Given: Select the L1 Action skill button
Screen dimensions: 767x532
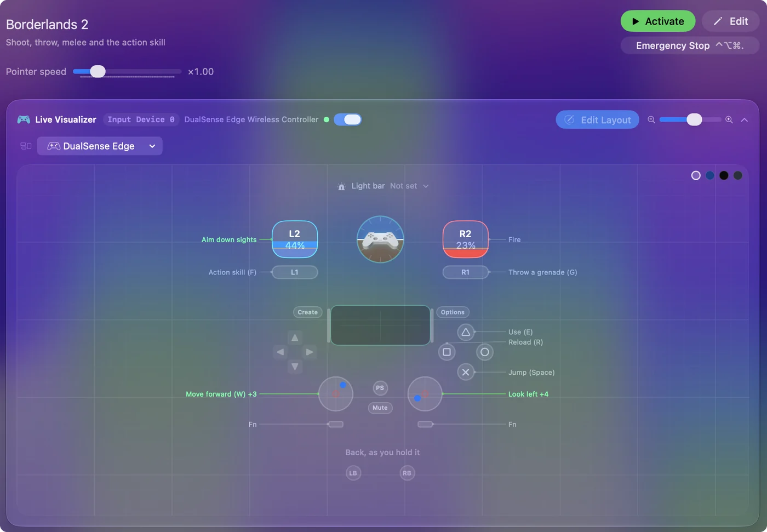Looking at the screenshot, I should 295,272.
